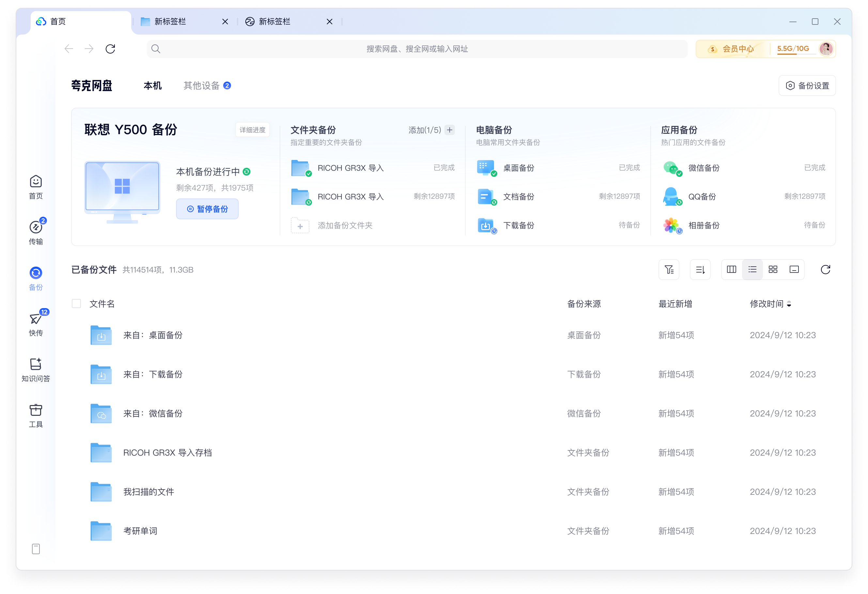The height and width of the screenshot is (594, 868).
Task: Click the 暂停备份 button
Action: pos(207,209)
